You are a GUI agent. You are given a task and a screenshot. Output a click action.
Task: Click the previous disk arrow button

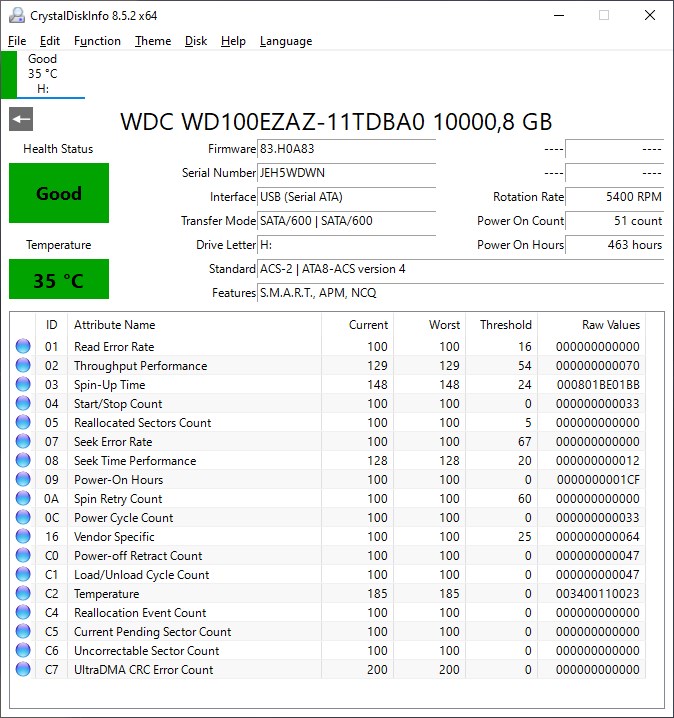coord(21,119)
